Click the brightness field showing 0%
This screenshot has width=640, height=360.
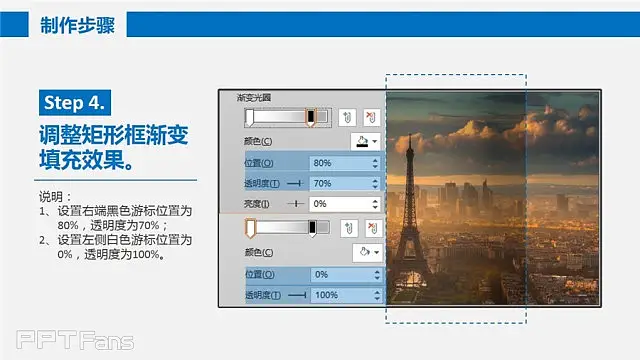pos(345,204)
